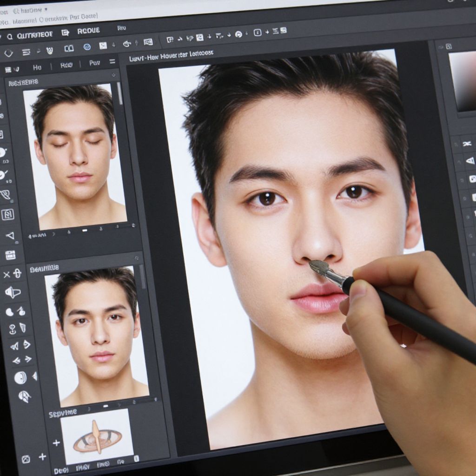476x476 pixels.
Task: Select the grid icon in the left toolbar
Action: pyautogui.click(x=10, y=255)
